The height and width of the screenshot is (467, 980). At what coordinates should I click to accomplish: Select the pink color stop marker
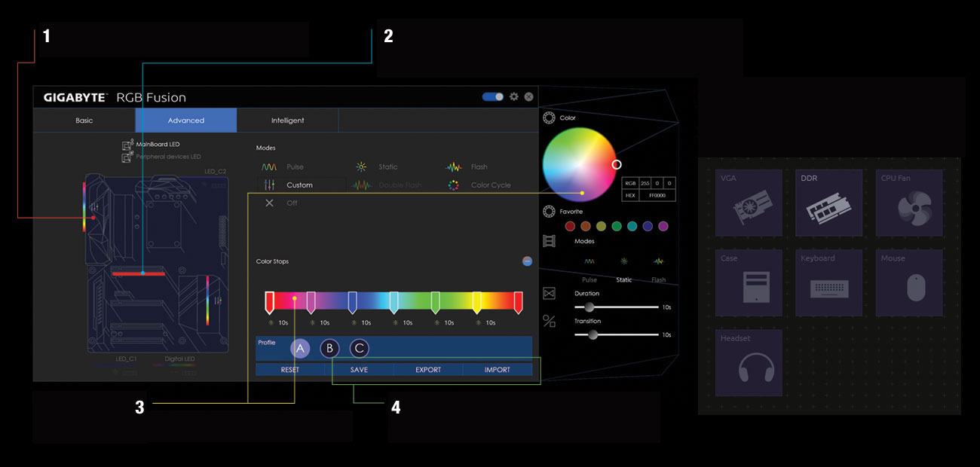[x=311, y=302]
